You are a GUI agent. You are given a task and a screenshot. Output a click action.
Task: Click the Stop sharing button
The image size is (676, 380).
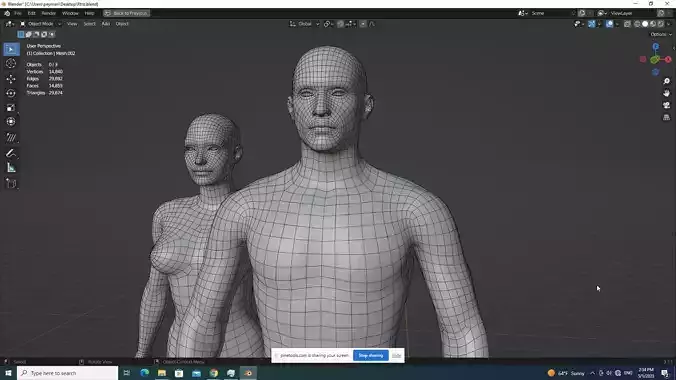pyautogui.click(x=371, y=355)
